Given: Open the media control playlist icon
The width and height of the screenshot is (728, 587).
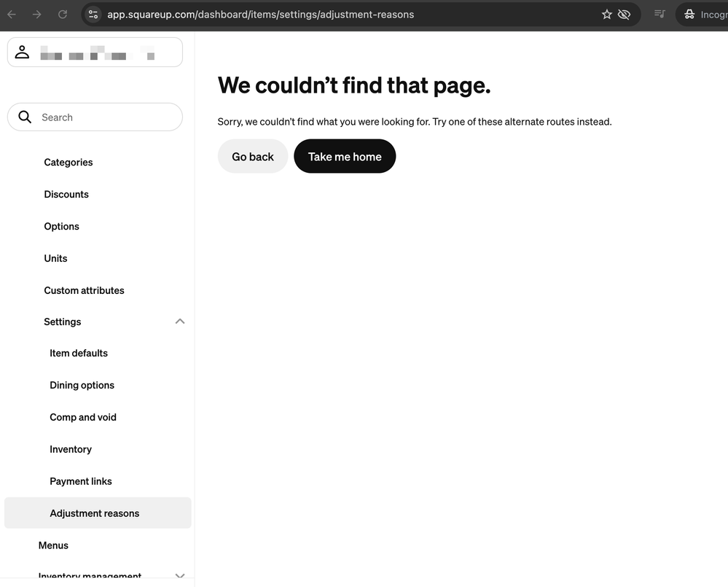Looking at the screenshot, I should click(x=659, y=14).
